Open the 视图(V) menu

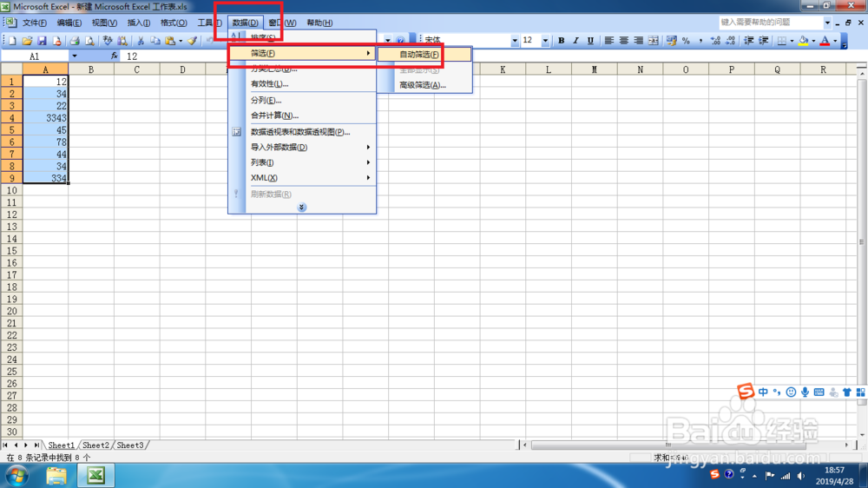pos(104,23)
